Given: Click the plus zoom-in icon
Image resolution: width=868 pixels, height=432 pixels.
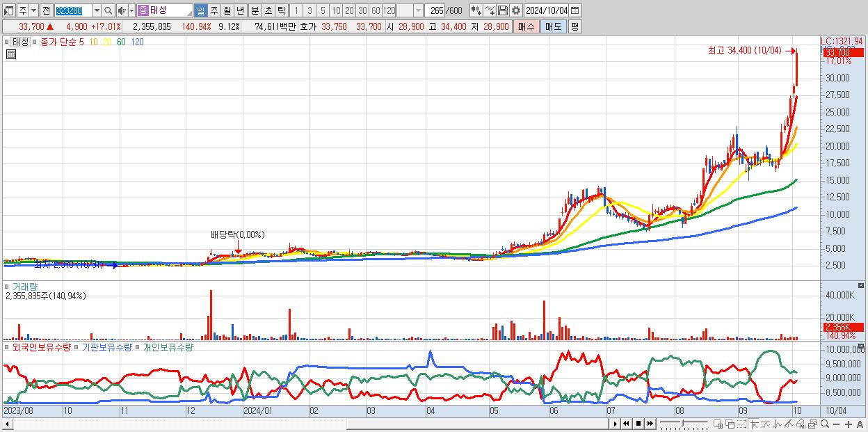Looking at the screenshot, I should pyautogui.click(x=849, y=424).
